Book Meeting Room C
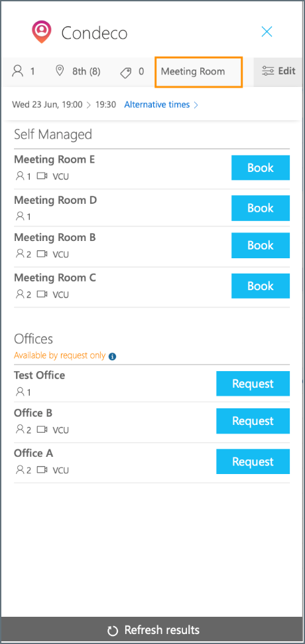 point(261,286)
